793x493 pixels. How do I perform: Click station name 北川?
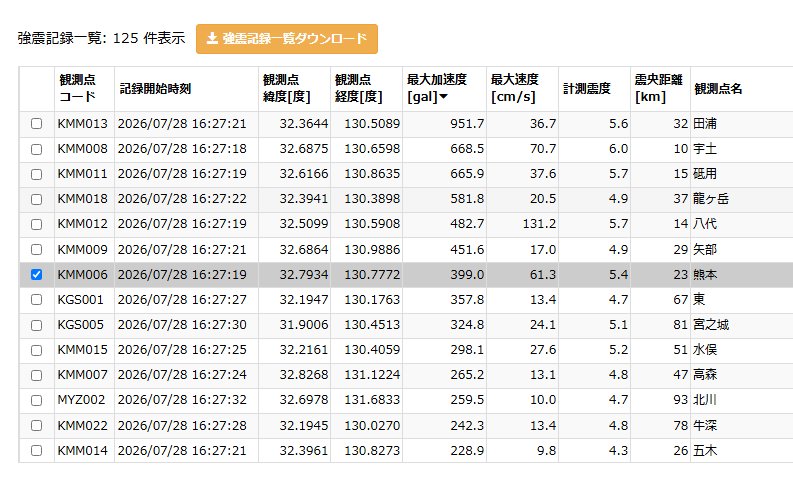click(x=704, y=400)
